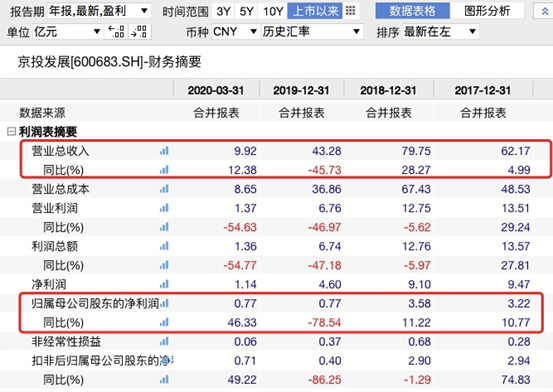Click the 36.86 cost cell
553x392 pixels.
tap(327, 189)
